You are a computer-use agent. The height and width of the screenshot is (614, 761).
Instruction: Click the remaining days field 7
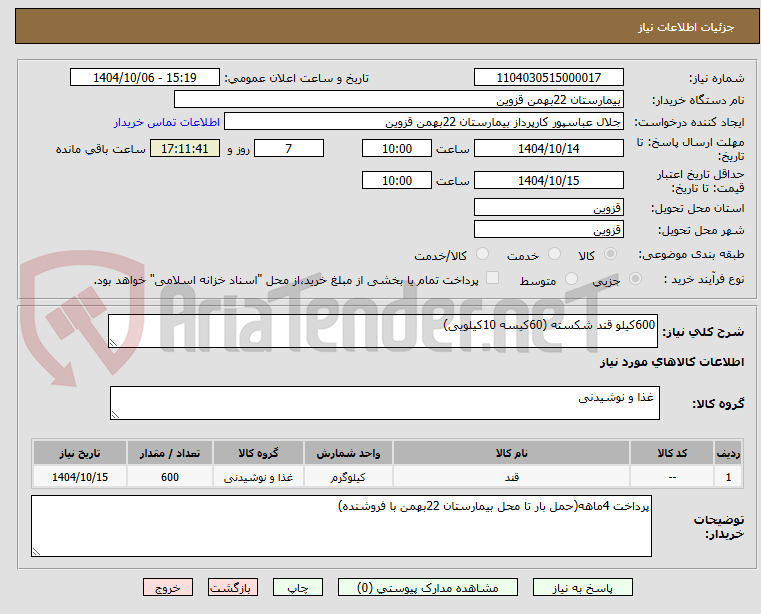click(289, 148)
